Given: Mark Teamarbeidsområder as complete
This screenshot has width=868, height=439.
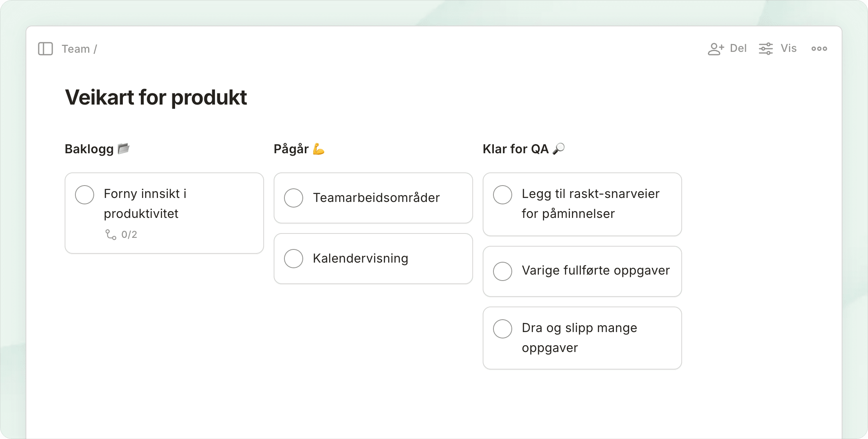Looking at the screenshot, I should coord(294,198).
